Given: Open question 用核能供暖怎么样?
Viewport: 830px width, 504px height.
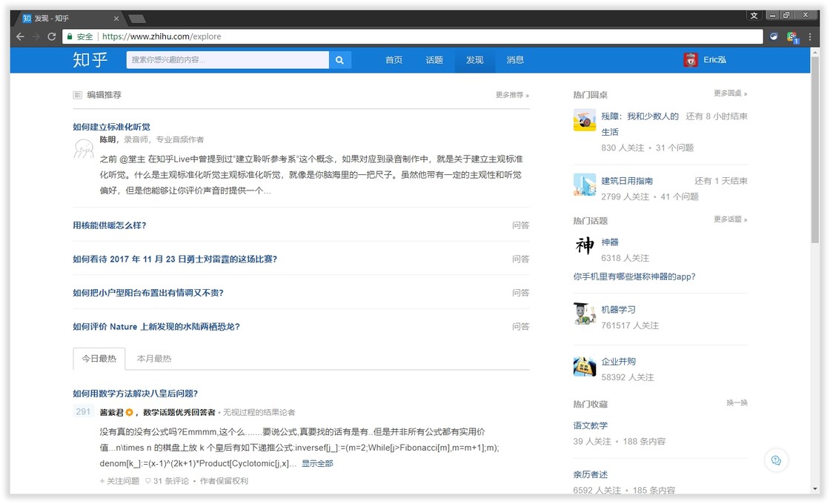Looking at the screenshot, I should pyautogui.click(x=110, y=225).
